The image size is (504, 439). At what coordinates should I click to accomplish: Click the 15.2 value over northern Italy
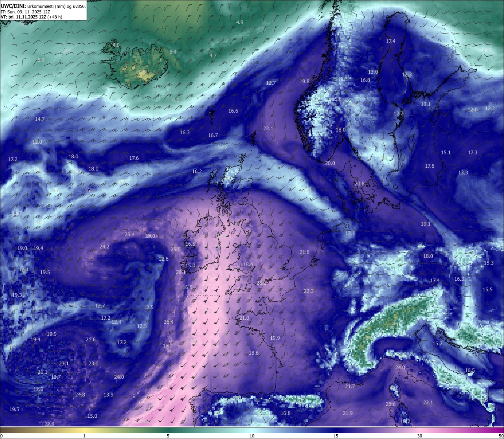tap(437, 344)
